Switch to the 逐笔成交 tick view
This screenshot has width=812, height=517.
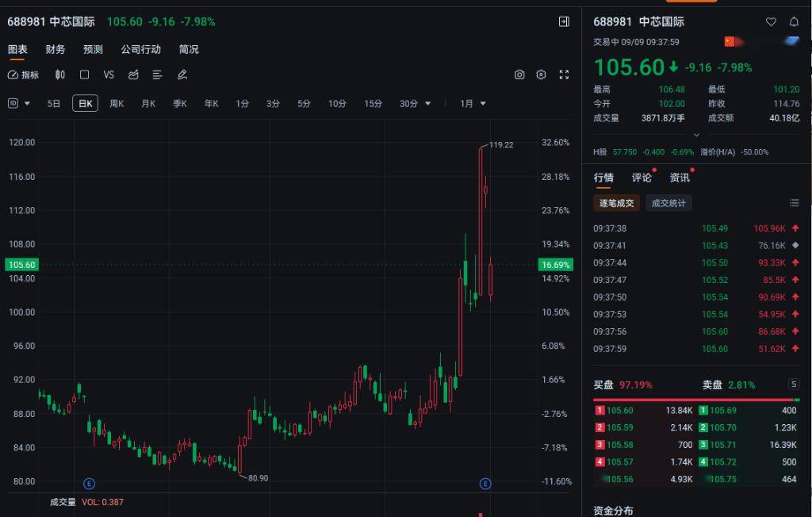point(616,203)
